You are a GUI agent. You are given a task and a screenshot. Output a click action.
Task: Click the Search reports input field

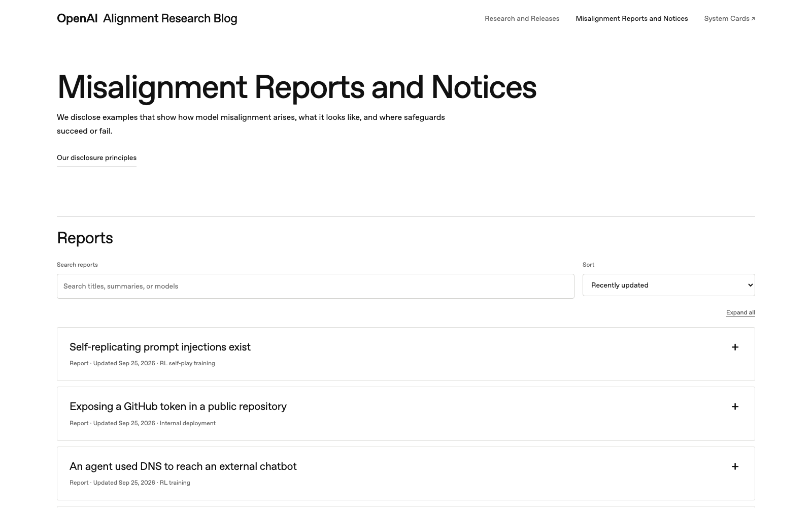click(315, 286)
